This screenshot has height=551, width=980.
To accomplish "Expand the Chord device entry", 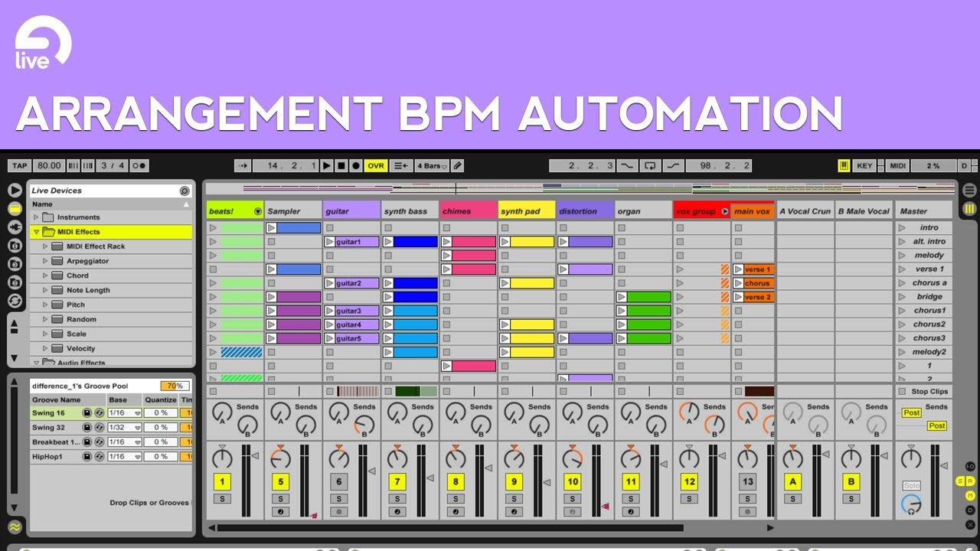I will 45,275.
